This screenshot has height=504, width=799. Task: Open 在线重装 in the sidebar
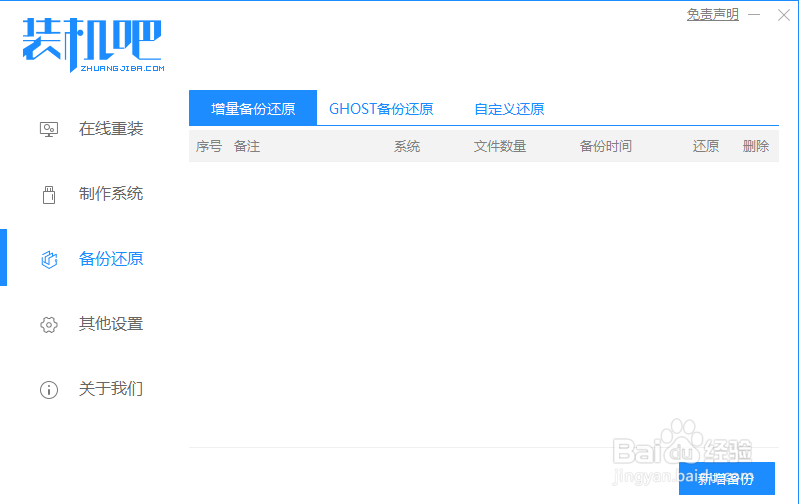(x=111, y=129)
